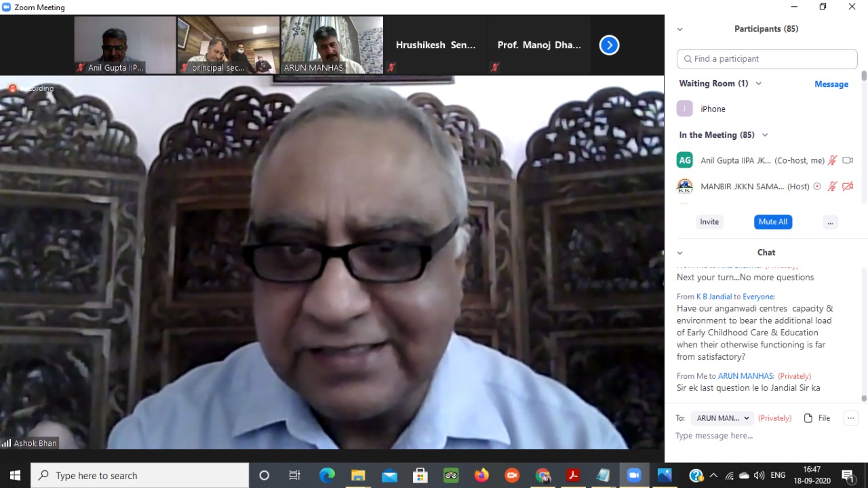
Task: Open the Action Center notifications icon
Action: pos(848,476)
